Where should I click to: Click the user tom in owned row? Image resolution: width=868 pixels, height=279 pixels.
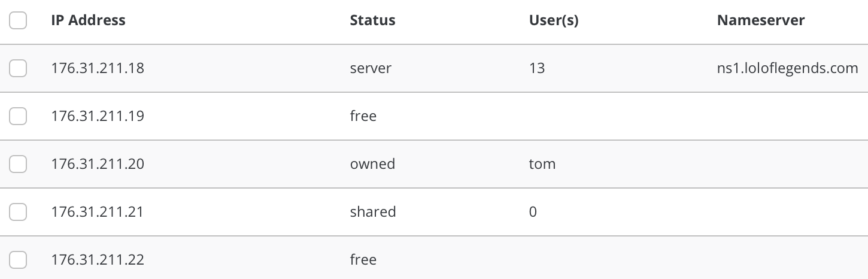click(542, 164)
